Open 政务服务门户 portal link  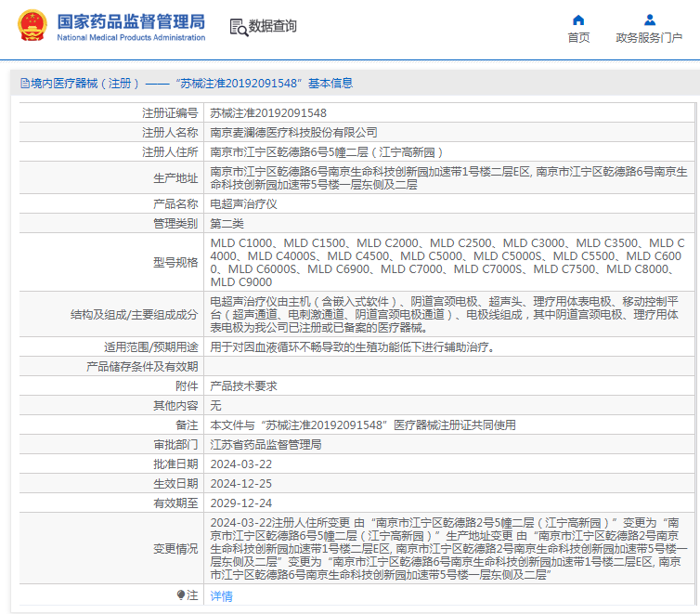coord(649,37)
